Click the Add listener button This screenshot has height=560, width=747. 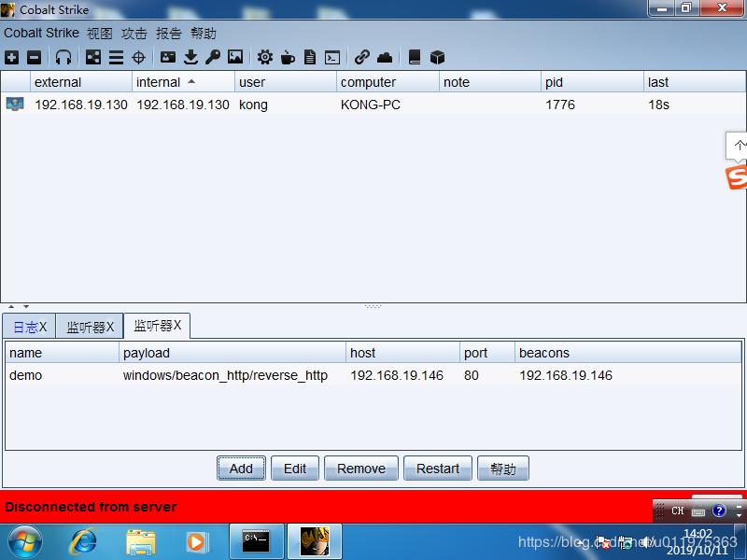[241, 469]
